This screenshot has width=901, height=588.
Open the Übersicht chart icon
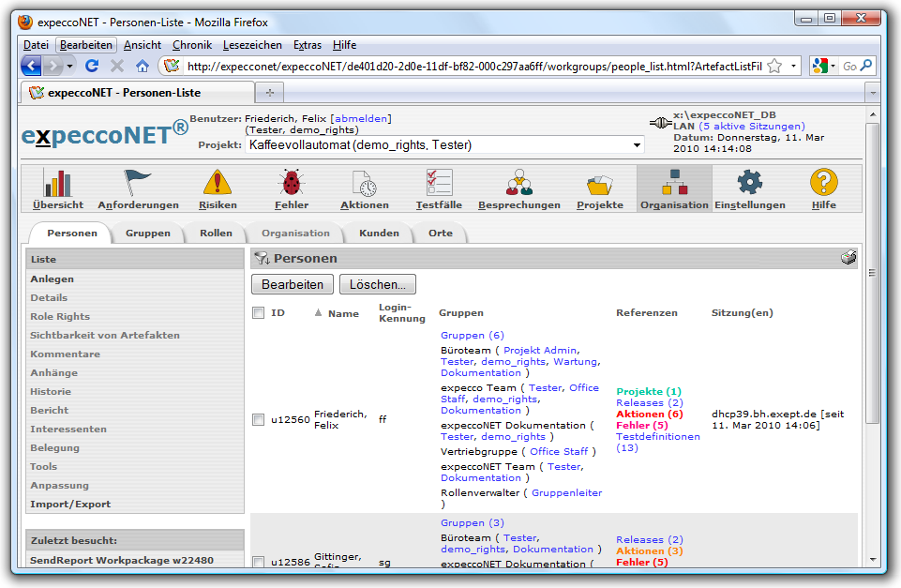click(x=57, y=183)
